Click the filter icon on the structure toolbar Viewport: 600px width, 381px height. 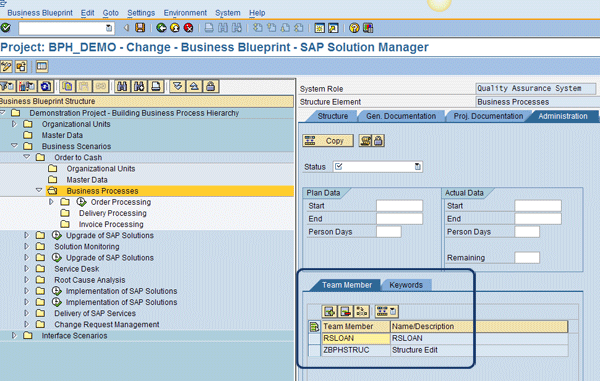(x=7, y=86)
